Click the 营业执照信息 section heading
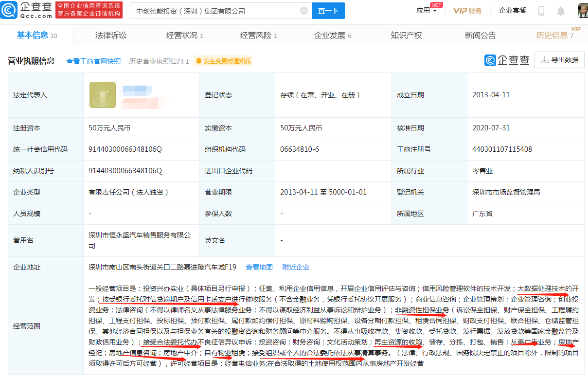588x378 pixels. click(31, 61)
